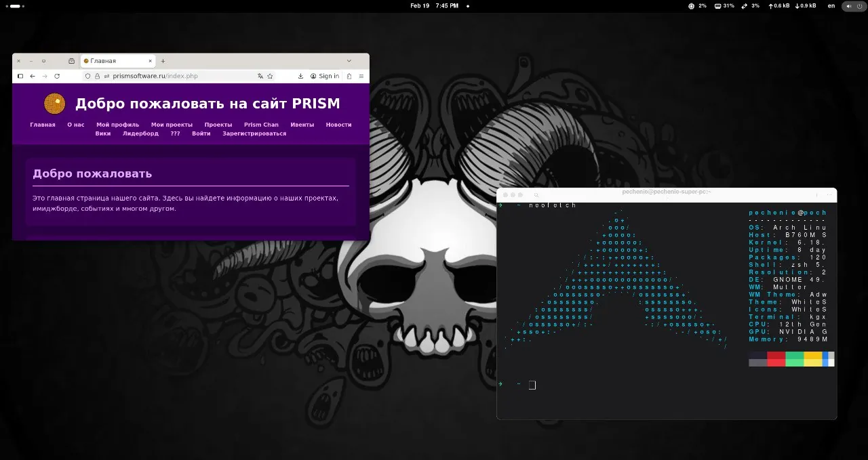This screenshot has width=868, height=460.
Task: Open Мои проекты navigation link
Action: (172, 125)
